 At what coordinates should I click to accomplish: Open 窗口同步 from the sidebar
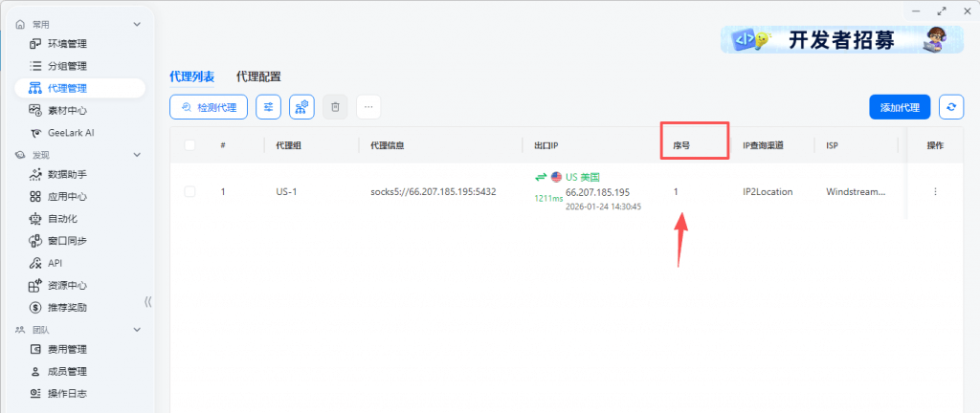pyautogui.click(x=67, y=241)
